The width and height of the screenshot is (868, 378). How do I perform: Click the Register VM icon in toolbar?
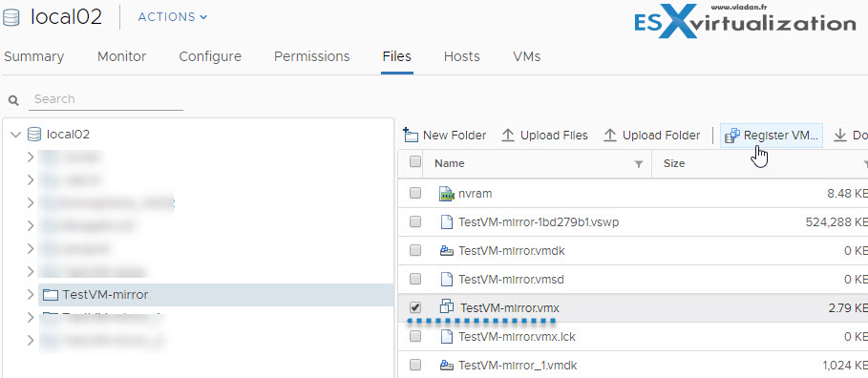coord(731,135)
